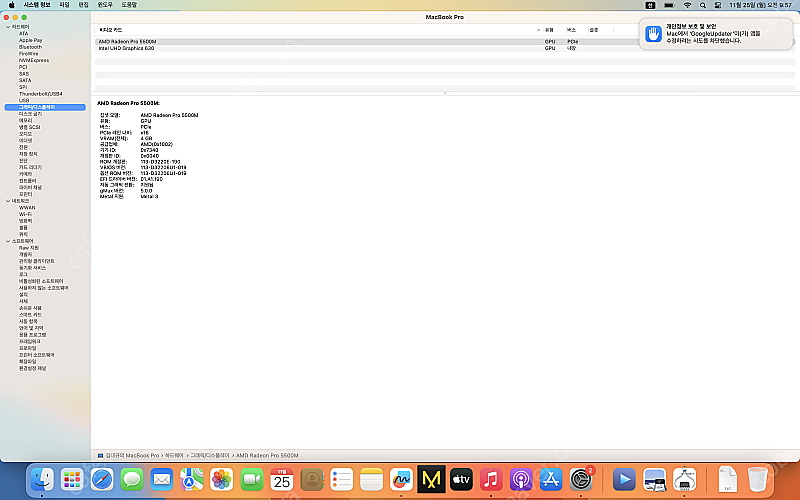The height and width of the screenshot is (500, 800).
Task: Select USB in sidebar
Action: (24, 101)
